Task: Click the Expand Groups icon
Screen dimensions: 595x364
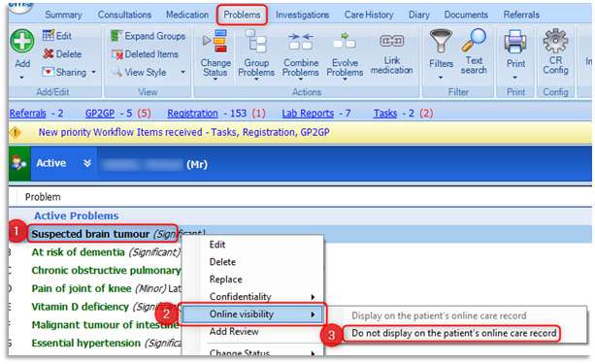Action: 116,36
